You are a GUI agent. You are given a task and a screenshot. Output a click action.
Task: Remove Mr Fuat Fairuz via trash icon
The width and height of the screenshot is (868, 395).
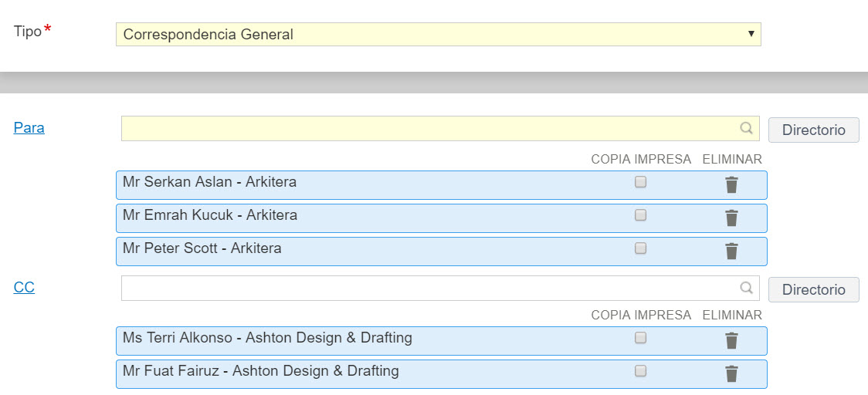pos(731,374)
